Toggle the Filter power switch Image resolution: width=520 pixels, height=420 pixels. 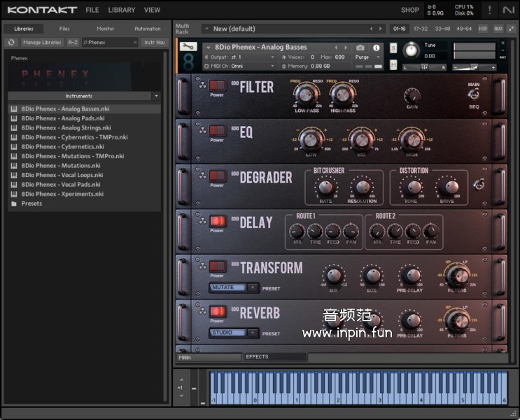pos(217,85)
